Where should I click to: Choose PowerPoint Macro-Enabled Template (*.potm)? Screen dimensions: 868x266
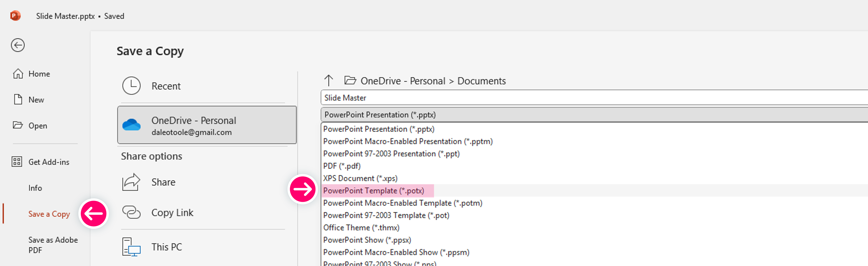pos(403,203)
